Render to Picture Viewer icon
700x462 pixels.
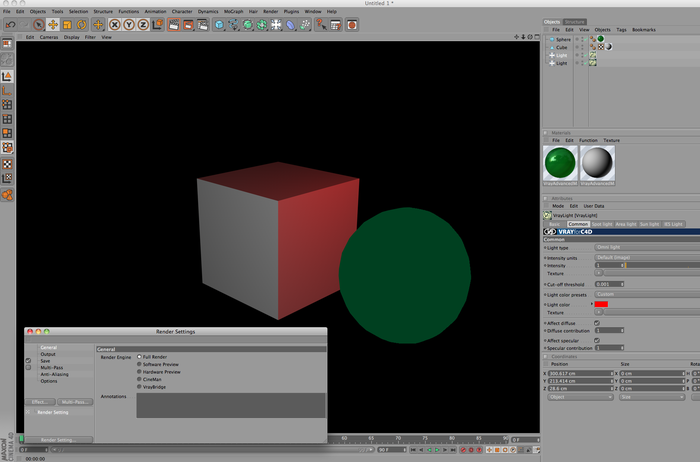(x=188, y=25)
